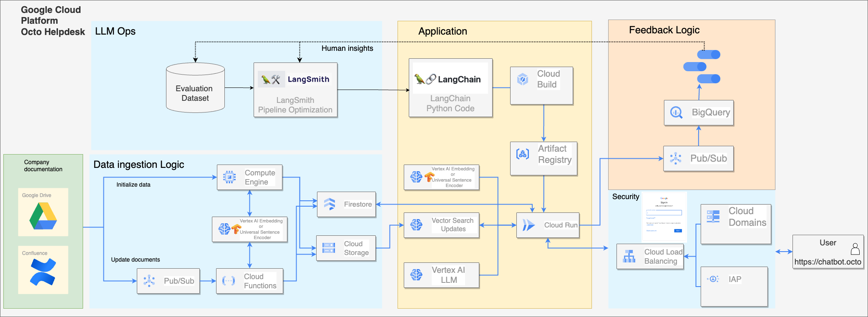Click the Cloud Build icon
868x317 pixels.
(x=523, y=79)
